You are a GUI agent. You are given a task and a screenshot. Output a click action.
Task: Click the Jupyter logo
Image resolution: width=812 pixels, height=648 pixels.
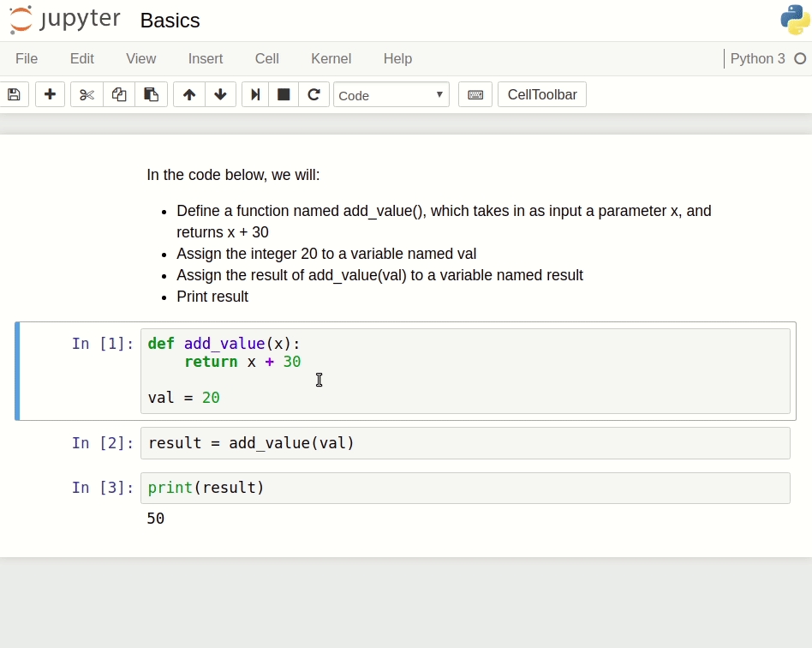66,21
